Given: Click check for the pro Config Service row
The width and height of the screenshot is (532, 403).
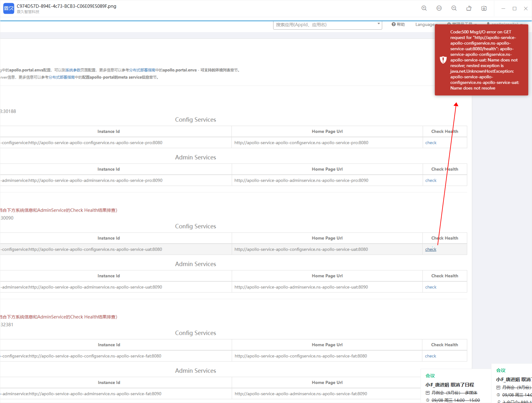Looking at the screenshot, I should click(x=430, y=142).
